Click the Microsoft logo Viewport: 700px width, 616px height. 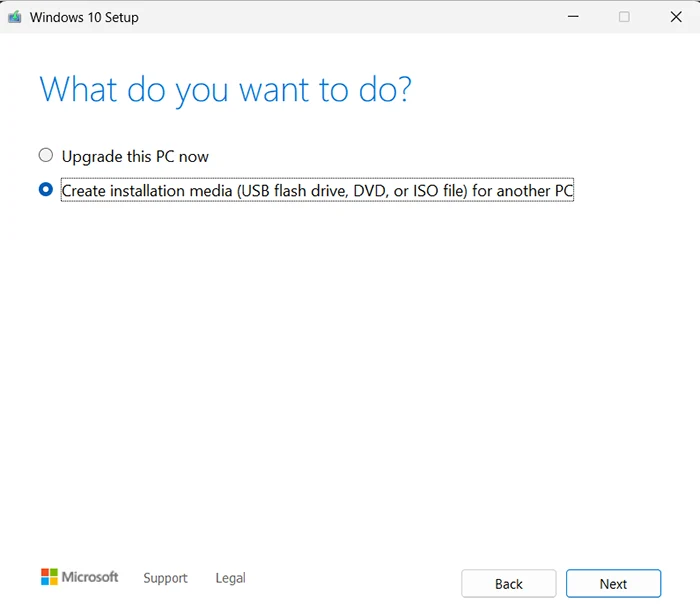79,577
